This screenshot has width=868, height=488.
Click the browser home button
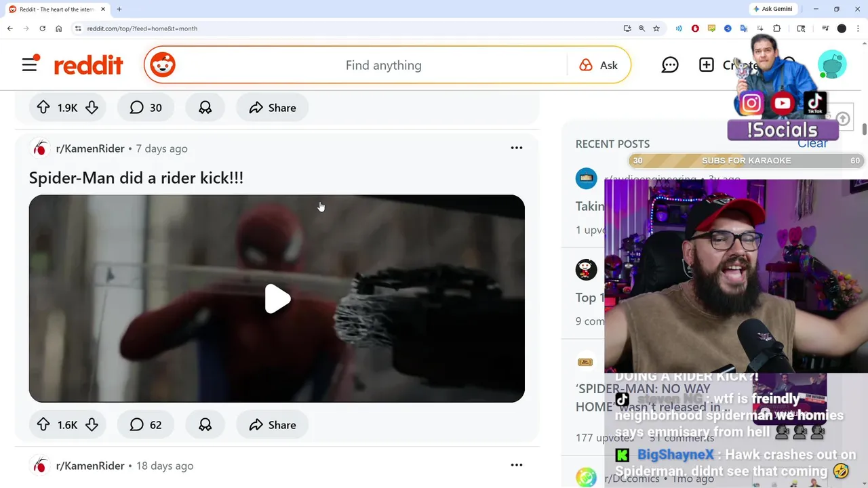(59, 28)
